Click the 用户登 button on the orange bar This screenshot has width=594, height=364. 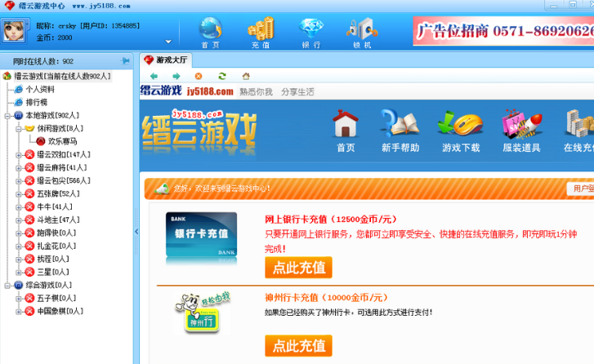580,189
